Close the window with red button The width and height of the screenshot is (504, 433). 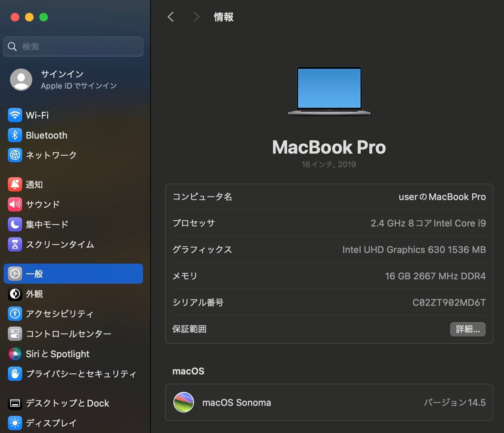(x=15, y=17)
